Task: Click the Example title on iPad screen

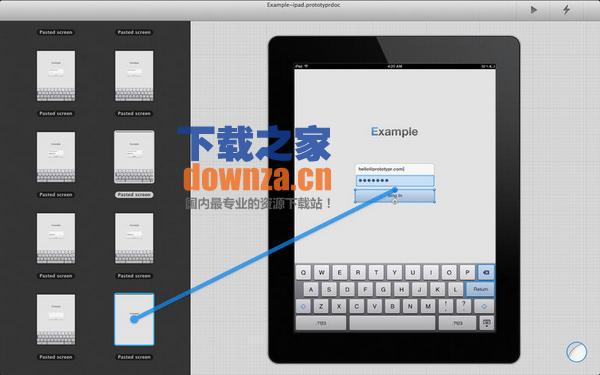Action: tap(395, 132)
